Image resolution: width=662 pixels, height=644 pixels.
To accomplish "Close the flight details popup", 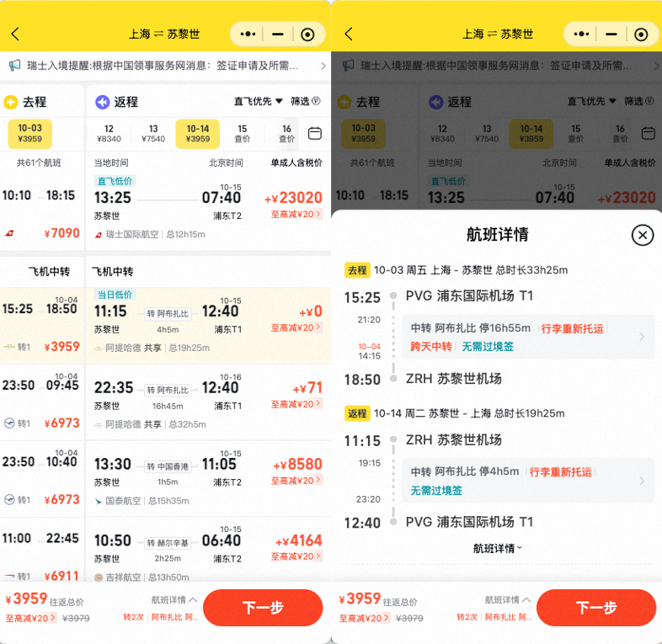I will click(x=643, y=235).
